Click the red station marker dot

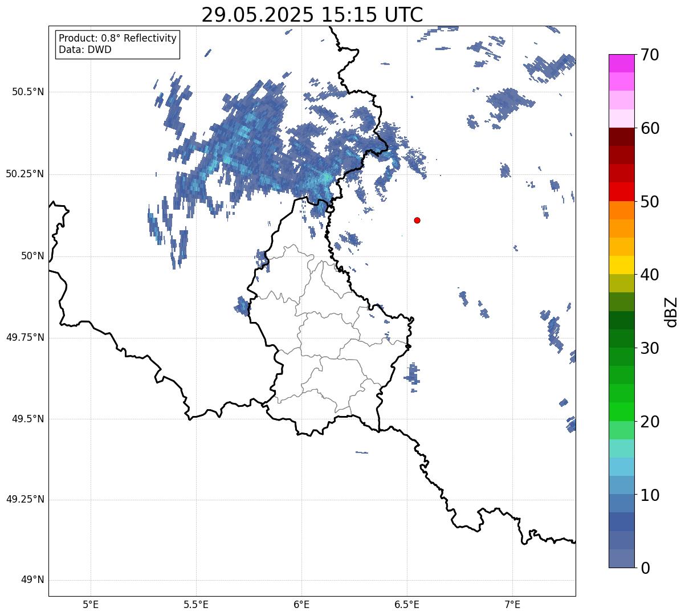click(x=417, y=220)
